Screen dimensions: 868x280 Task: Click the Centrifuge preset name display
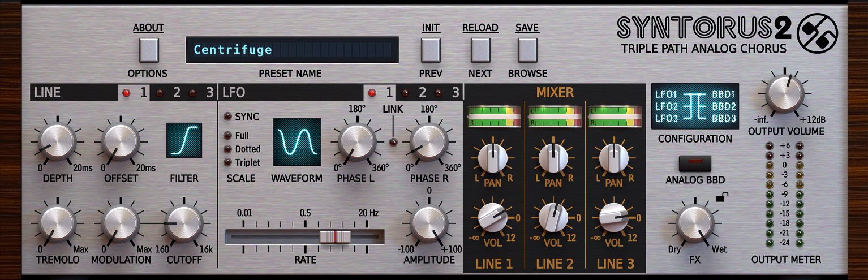click(x=292, y=50)
